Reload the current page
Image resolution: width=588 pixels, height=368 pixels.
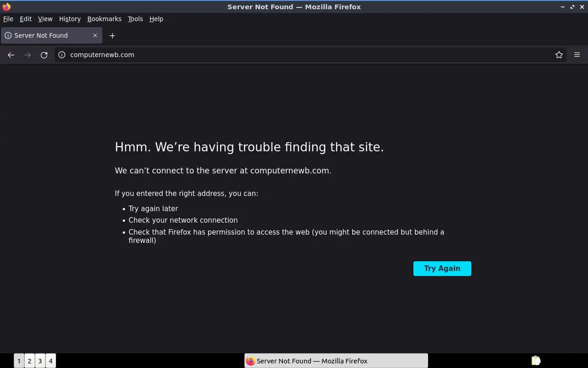point(44,55)
